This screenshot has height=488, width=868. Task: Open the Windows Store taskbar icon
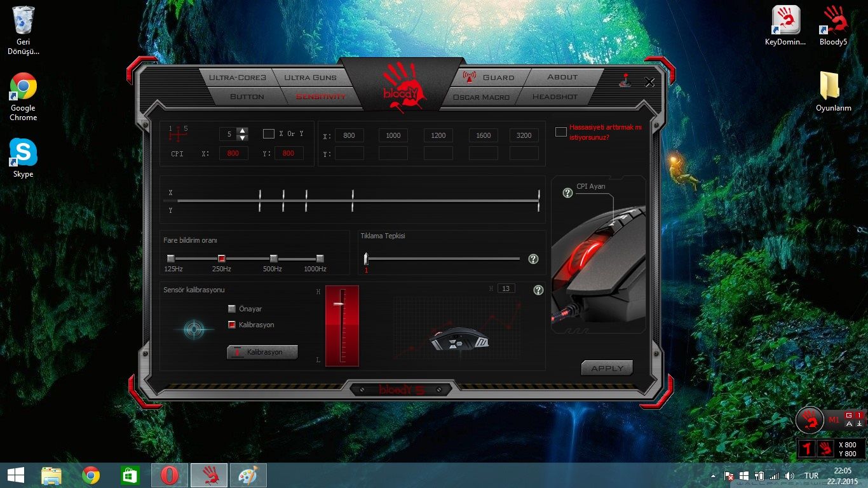130,475
